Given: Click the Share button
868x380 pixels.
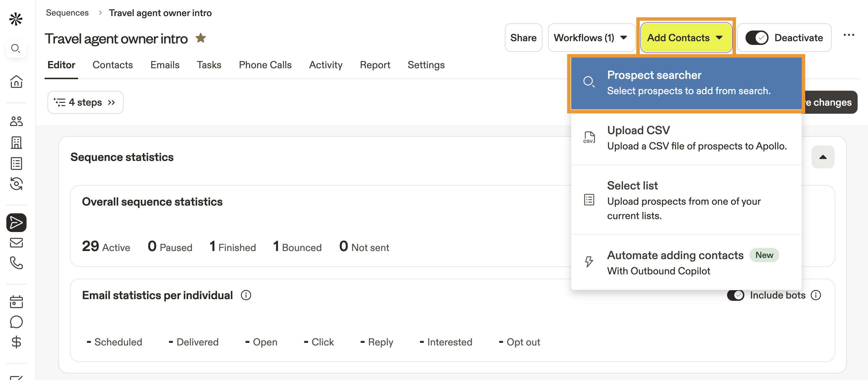Looking at the screenshot, I should (523, 38).
